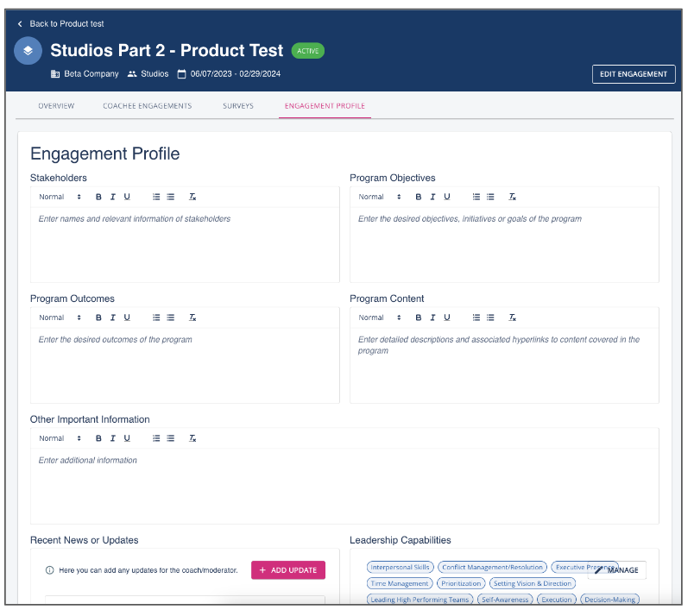Apply Underline in Program Outcomes editor
Image resolution: width=694 pixels, height=616 pixels.
coord(127,317)
